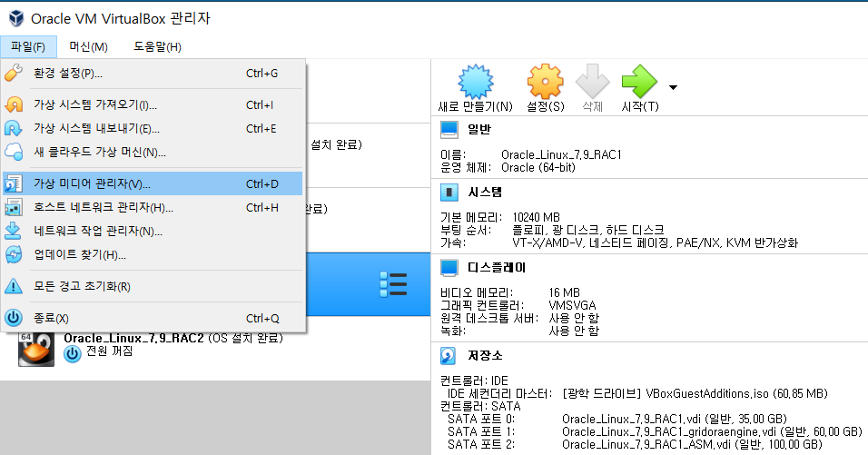Image resolution: width=868 pixels, height=455 pixels.
Task: Click the 저장소 disk icon
Action: click(x=448, y=356)
